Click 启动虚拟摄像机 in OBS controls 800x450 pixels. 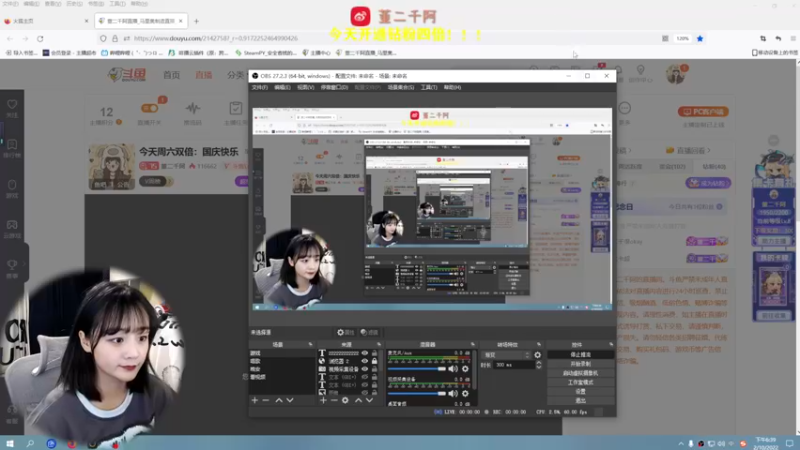pyautogui.click(x=581, y=373)
